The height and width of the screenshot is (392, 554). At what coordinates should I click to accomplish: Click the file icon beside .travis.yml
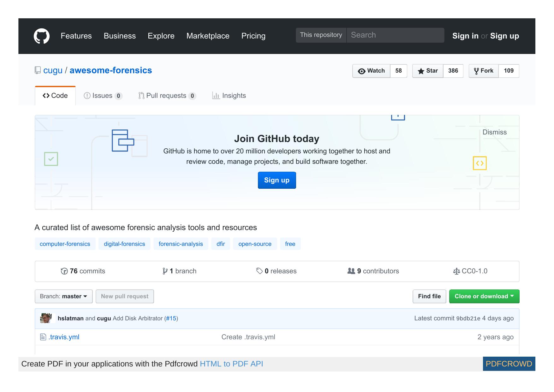[x=43, y=337]
